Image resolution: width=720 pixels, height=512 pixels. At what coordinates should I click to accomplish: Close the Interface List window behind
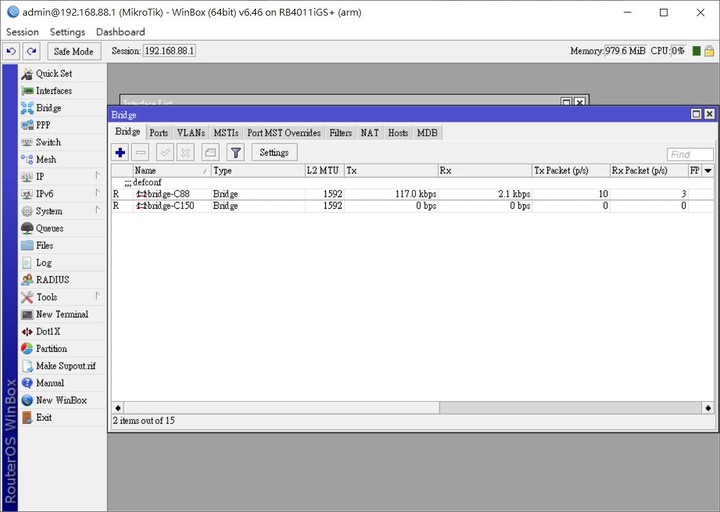tap(580, 102)
